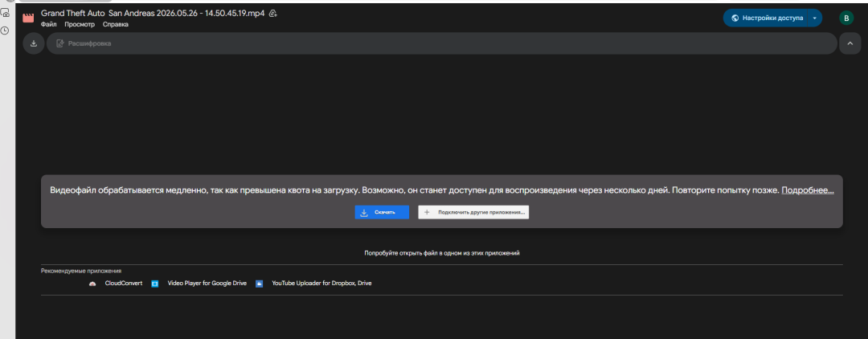Open the Справка menu
Screen dimensions: 868x339
coord(116,24)
